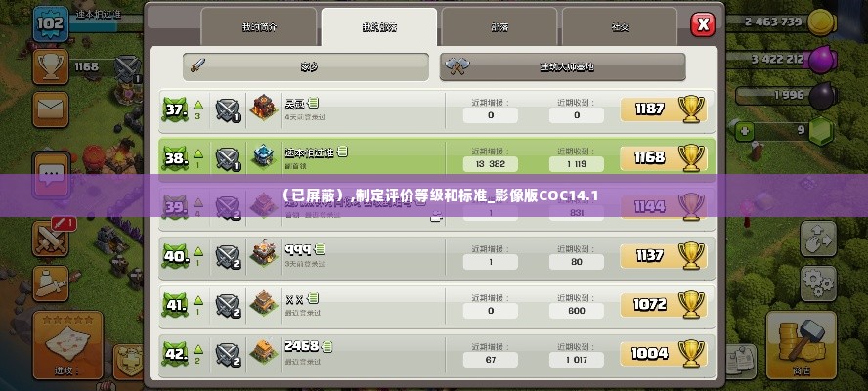868x391 pixels.
Task: Open the mail envelope icon
Action: pyautogui.click(x=51, y=109)
